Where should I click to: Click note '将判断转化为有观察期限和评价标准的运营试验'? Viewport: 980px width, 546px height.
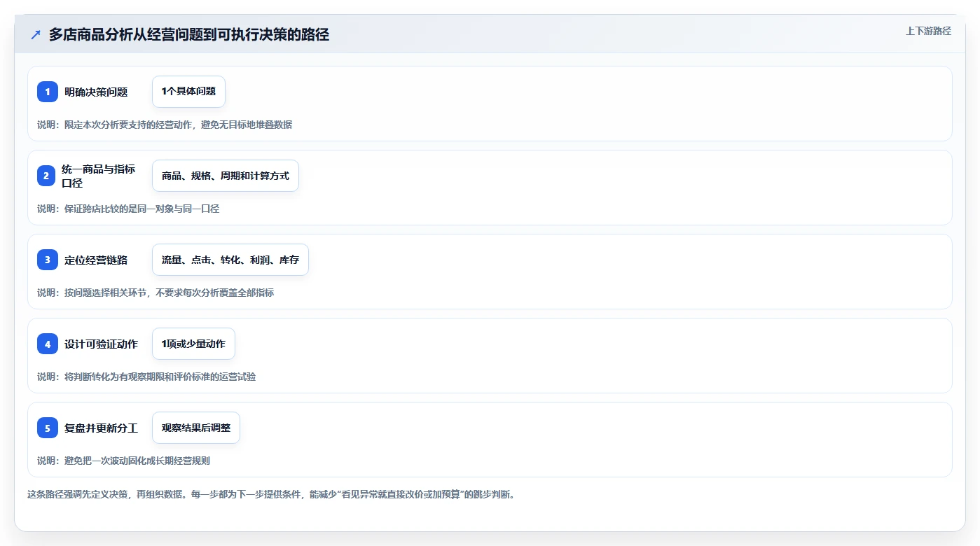tap(160, 377)
